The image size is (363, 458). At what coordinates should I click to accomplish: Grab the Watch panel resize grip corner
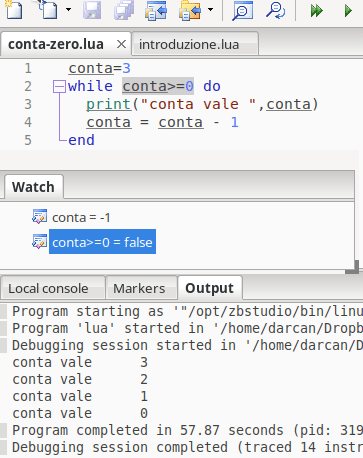click(x=352, y=267)
